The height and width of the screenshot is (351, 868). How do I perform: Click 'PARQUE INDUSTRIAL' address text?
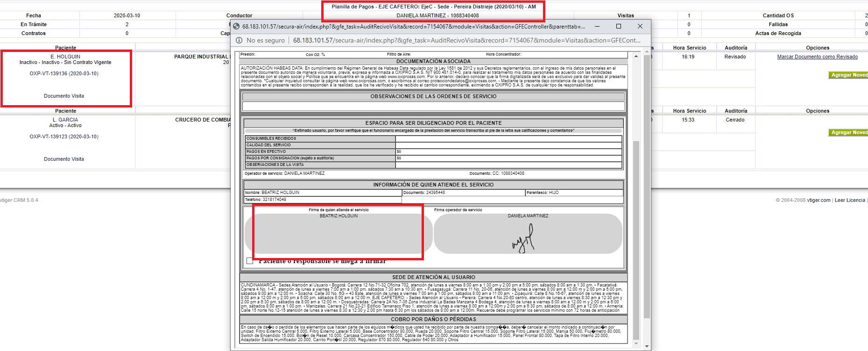(x=201, y=57)
